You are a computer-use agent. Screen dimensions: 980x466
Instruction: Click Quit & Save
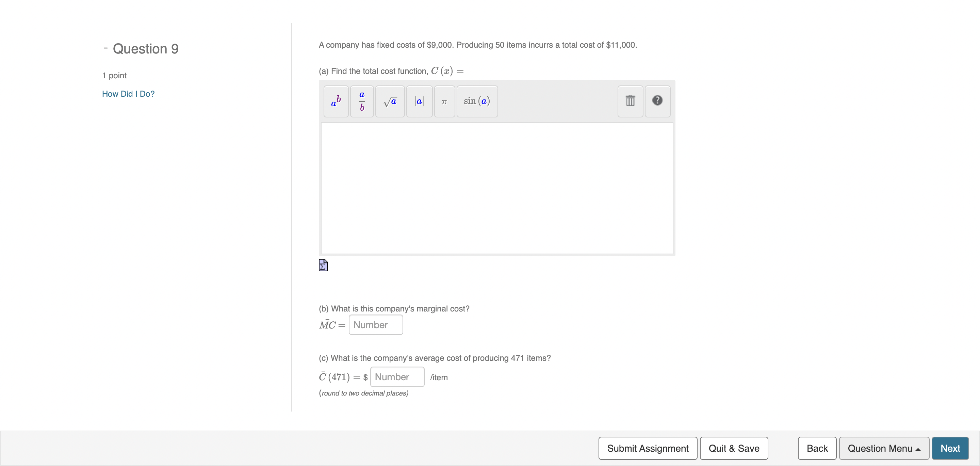[x=734, y=448]
